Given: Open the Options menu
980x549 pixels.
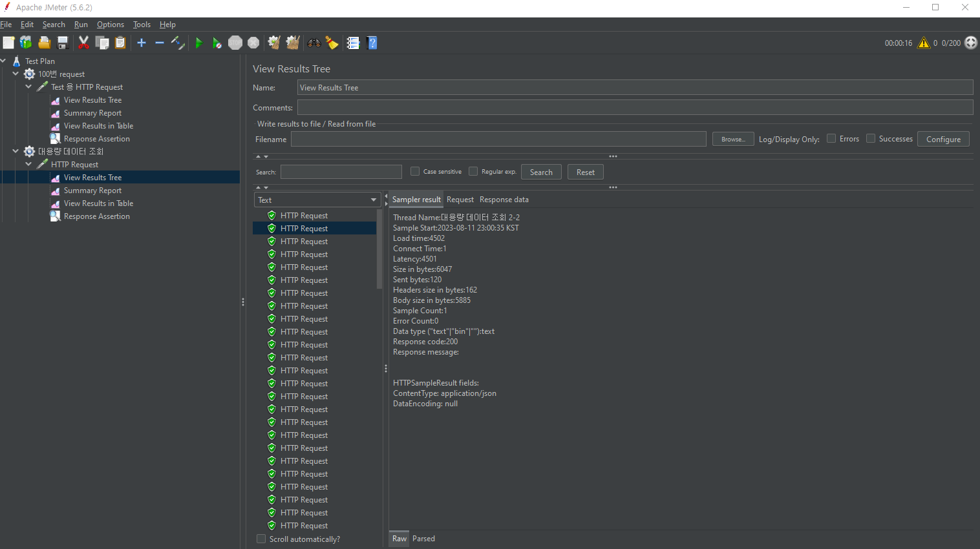Looking at the screenshot, I should pos(111,25).
